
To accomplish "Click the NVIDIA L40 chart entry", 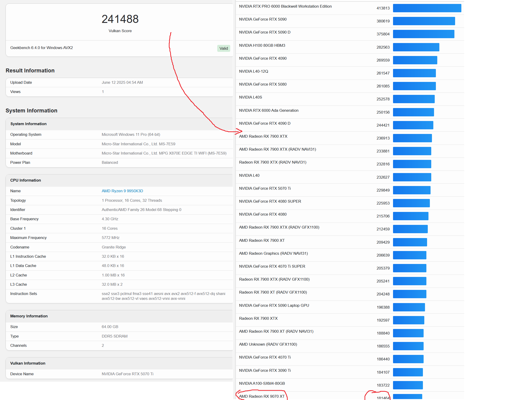I will coord(249,175).
